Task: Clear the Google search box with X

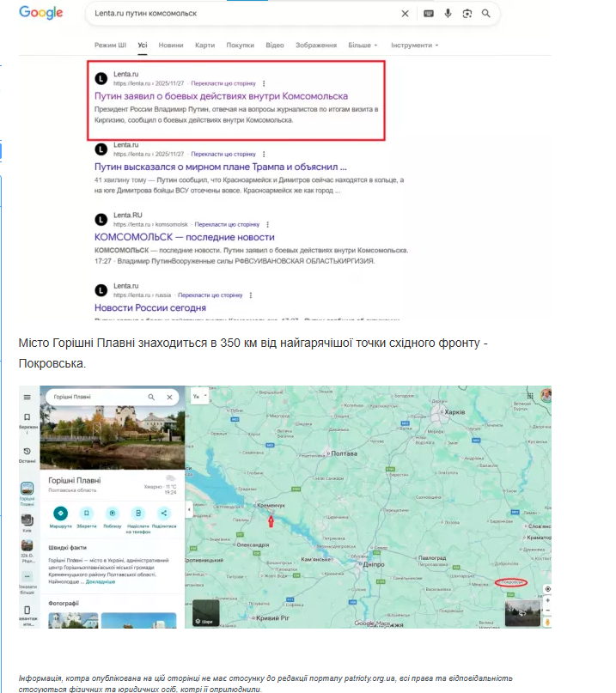Action: tap(405, 14)
